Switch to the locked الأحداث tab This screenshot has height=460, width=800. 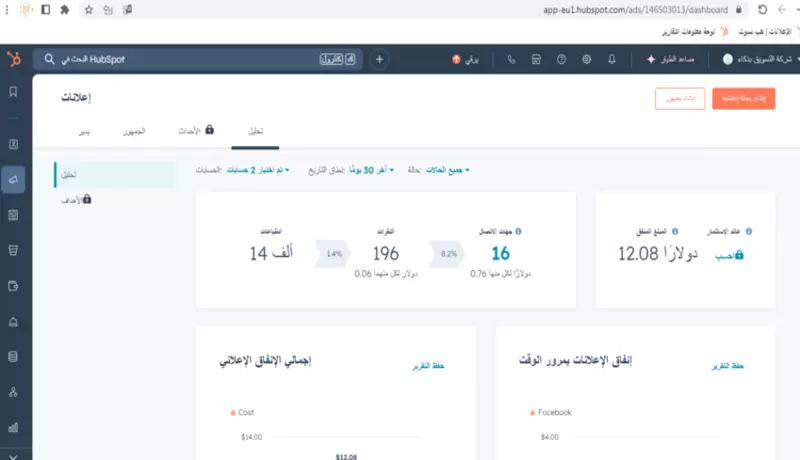click(196, 131)
